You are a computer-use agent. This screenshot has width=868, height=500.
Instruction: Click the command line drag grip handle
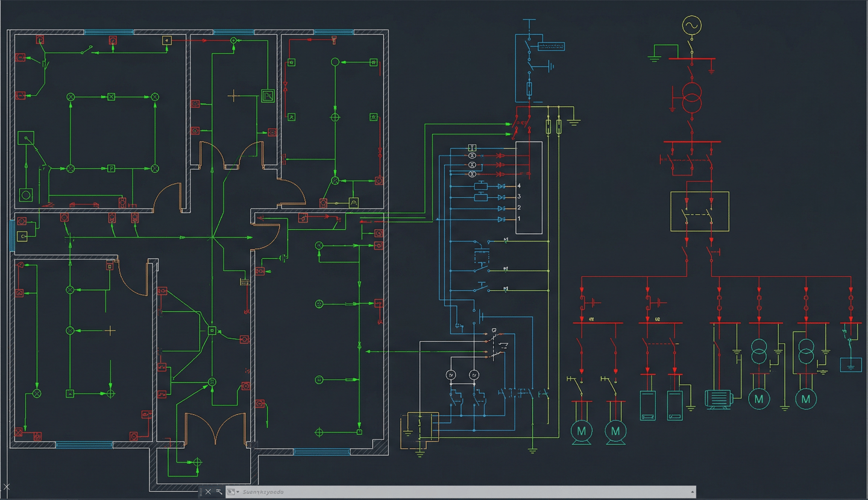coord(201,492)
